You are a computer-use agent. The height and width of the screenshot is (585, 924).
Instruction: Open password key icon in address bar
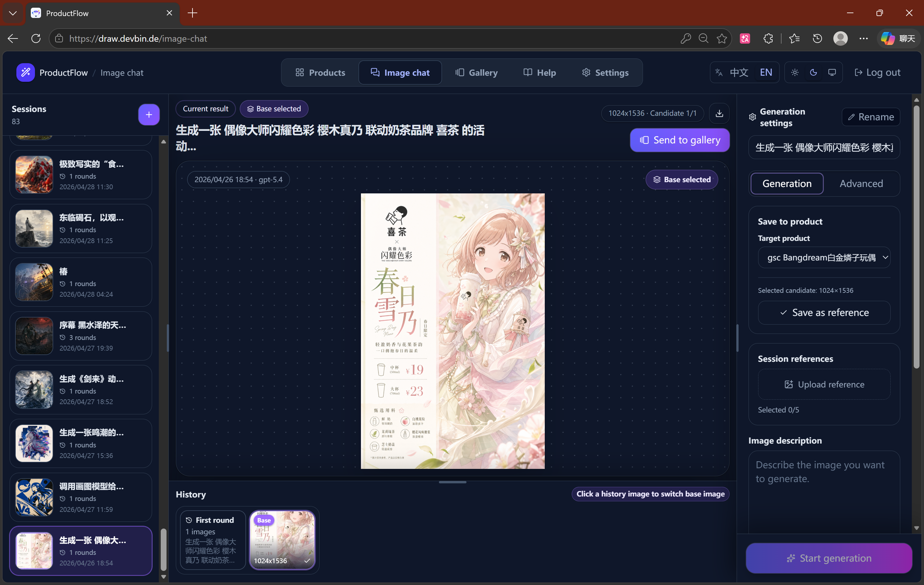[x=685, y=38]
